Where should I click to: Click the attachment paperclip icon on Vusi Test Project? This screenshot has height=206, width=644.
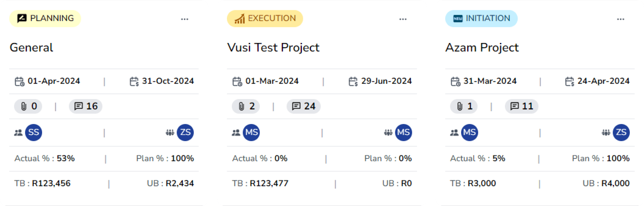point(242,106)
